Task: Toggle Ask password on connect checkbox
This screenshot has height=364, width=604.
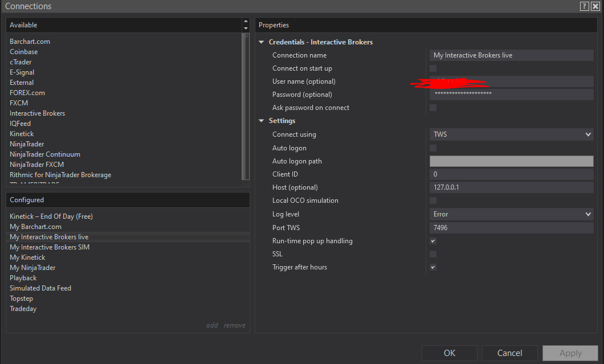Action: pyautogui.click(x=433, y=108)
